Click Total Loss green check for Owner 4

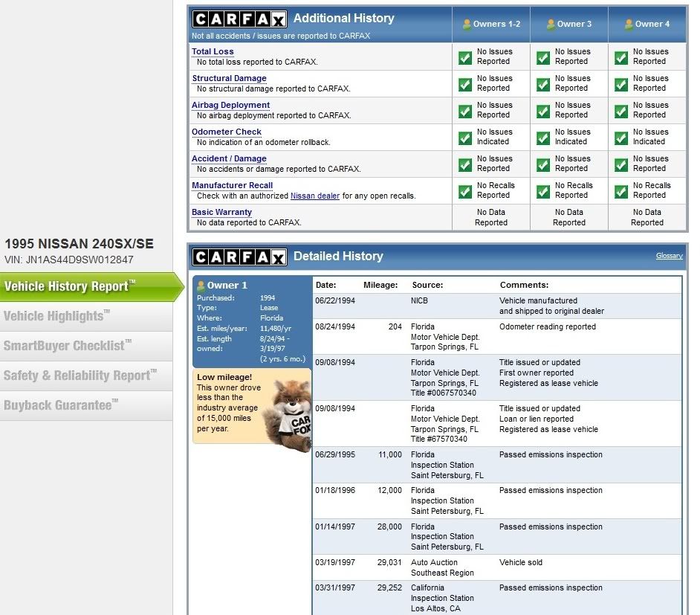[x=621, y=57]
